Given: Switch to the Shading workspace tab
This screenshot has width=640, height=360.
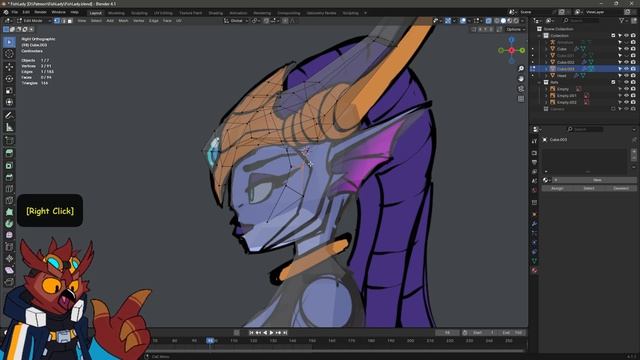Looking at the screenshot, I should pos(216,13).
